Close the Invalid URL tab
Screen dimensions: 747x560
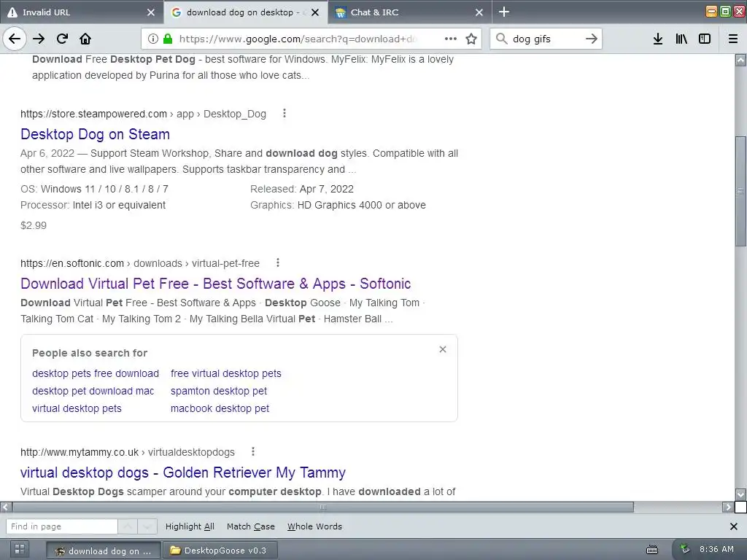[151, 12]
